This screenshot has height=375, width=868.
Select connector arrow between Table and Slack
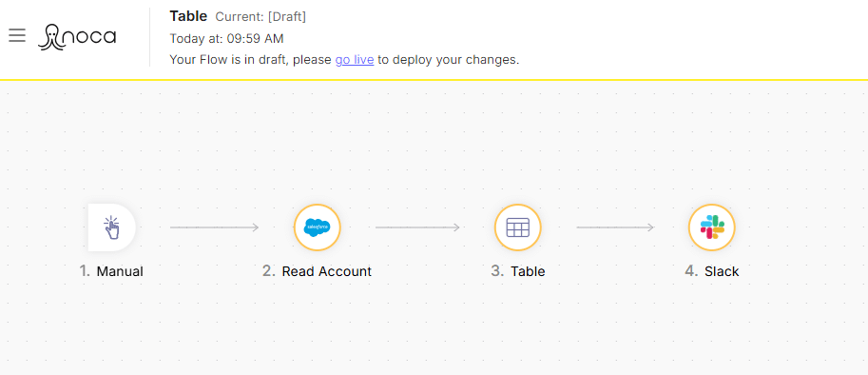[615, 227]
